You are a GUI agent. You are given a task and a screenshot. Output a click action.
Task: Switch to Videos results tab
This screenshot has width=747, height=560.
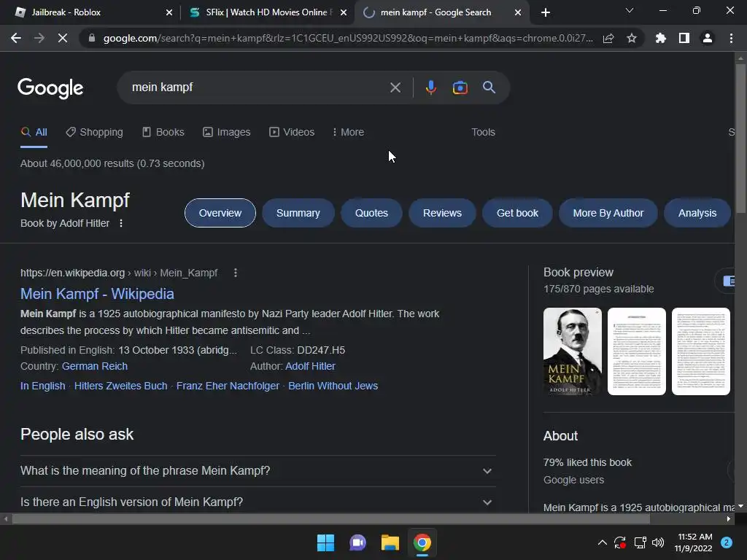(x=292, y=133)
